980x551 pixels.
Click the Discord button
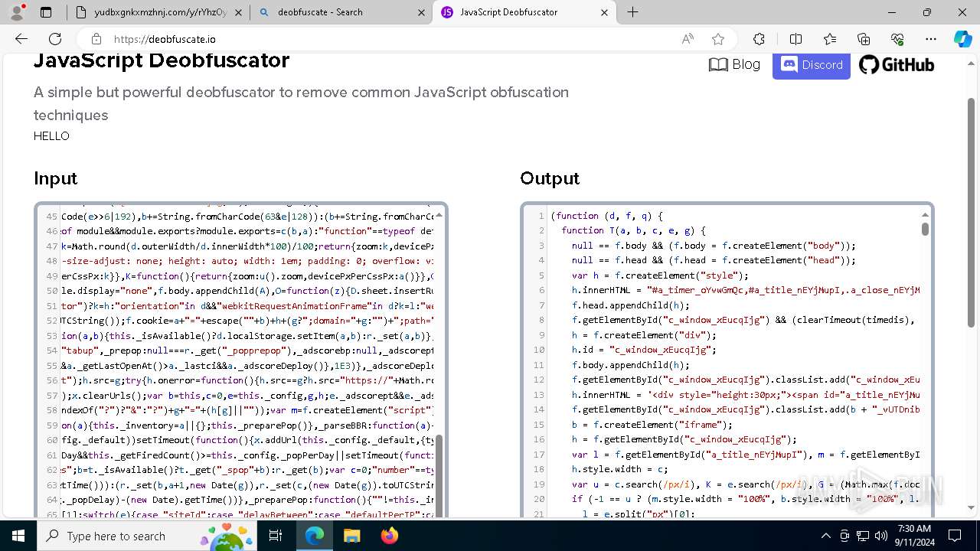coord(812,65)
